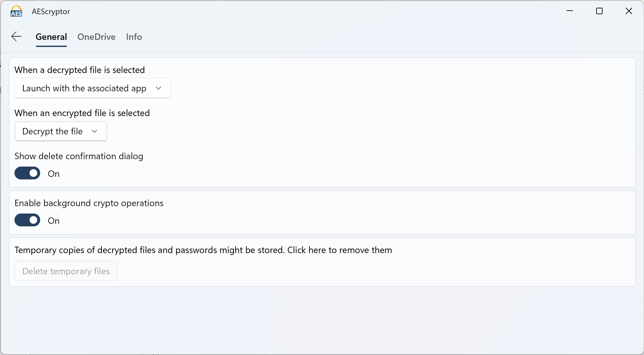
Task: Click the AEScryptor title text
Action: point(51,12)
